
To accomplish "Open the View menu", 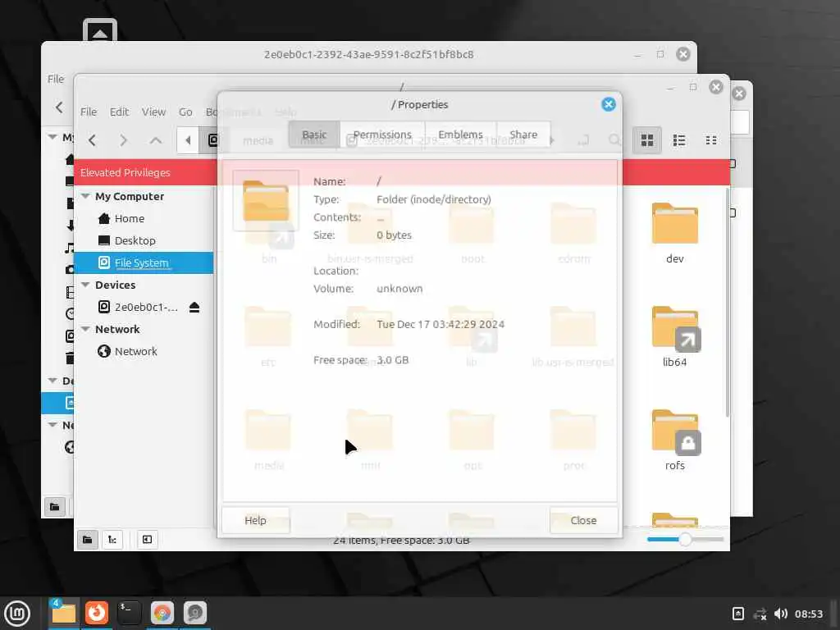I will coord(153,112).
